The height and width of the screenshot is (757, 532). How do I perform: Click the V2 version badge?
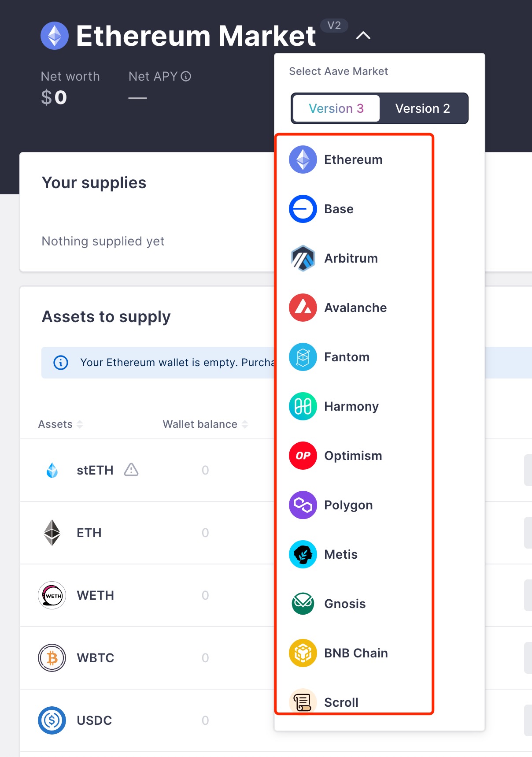[334, 26]
